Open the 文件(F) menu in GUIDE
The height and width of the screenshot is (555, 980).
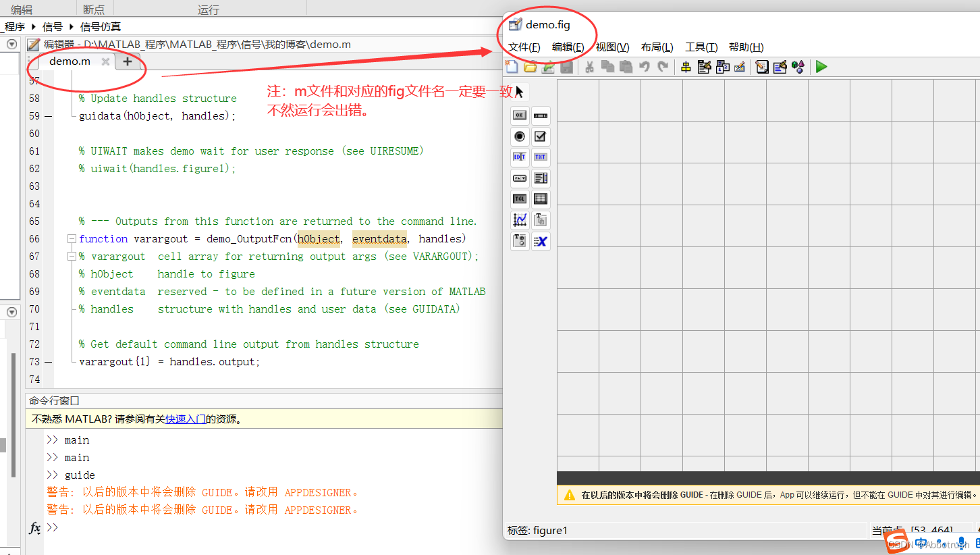pyautogui.click(x=524, y=47)
